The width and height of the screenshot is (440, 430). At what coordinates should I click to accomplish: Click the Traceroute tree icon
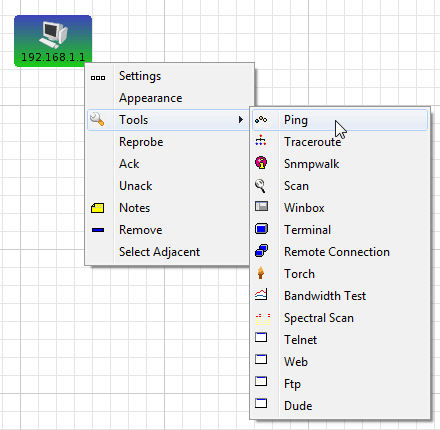tap(261, 141)
